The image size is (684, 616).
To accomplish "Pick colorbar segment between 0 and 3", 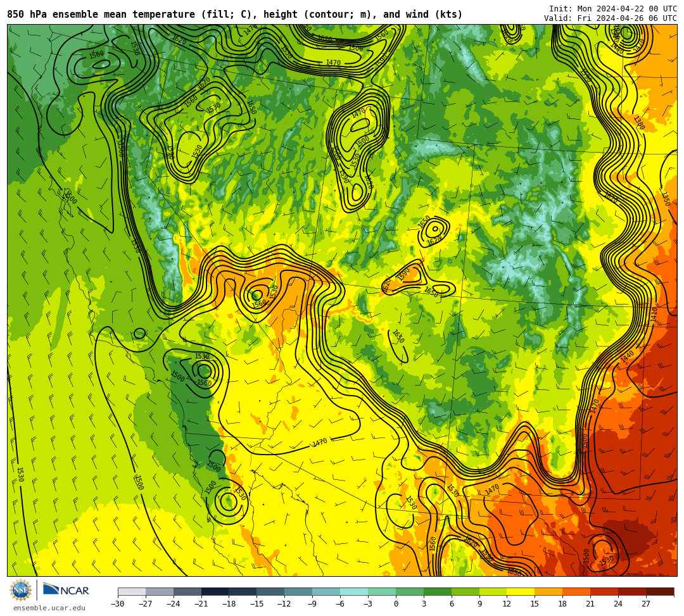I will (410, 591).
